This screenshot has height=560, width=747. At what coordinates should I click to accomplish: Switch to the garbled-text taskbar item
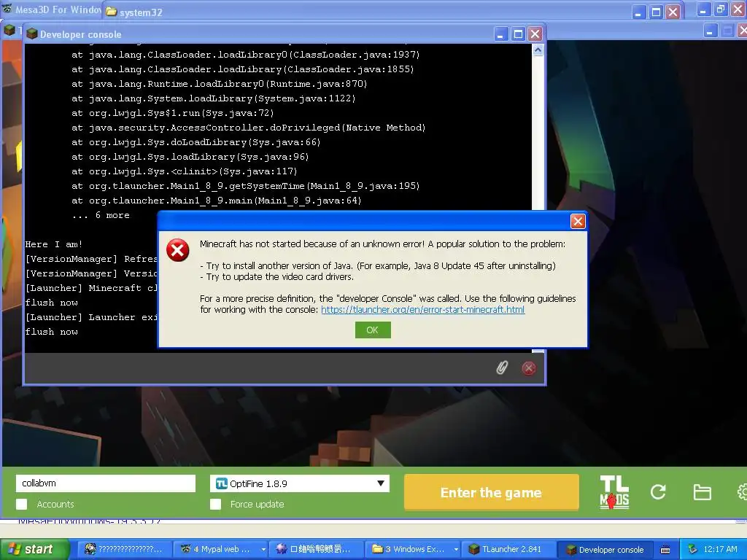pyautogui.click(x=316, y=550)
